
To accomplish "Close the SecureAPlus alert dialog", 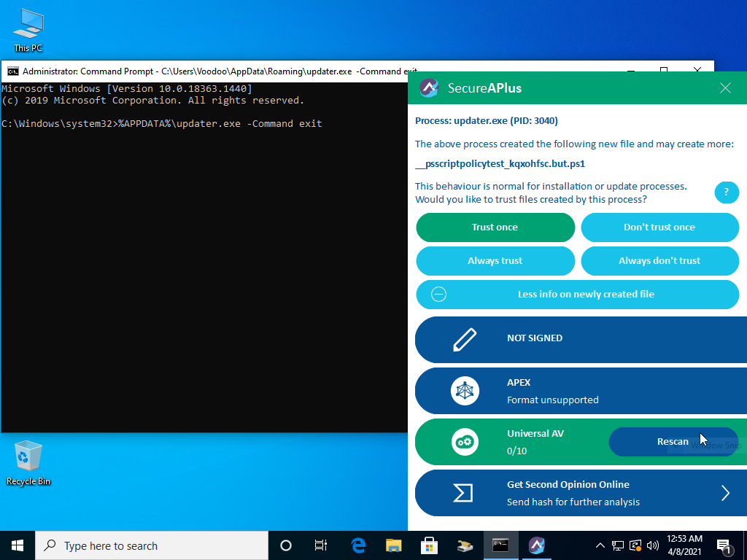I will pos(725,88).
